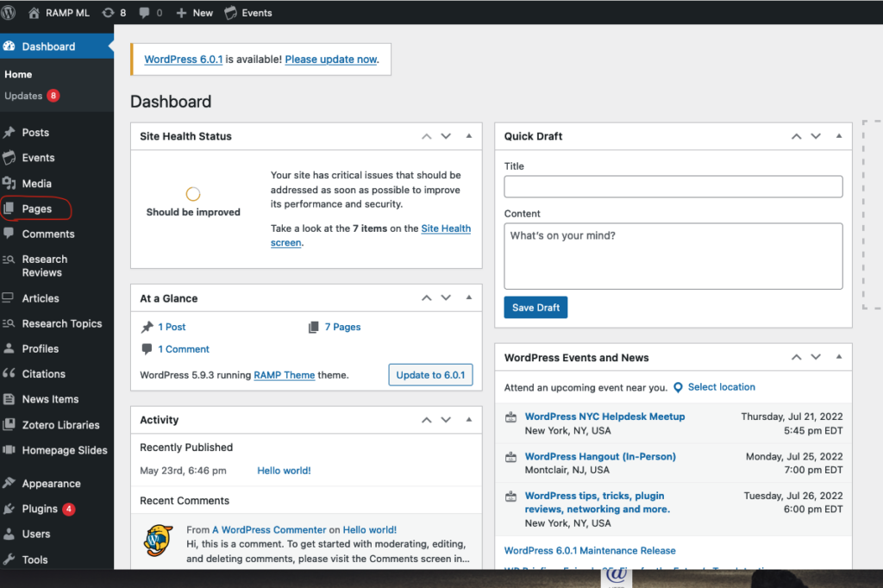Click the WordPress logo in admin bar

(x=8, y=12)
